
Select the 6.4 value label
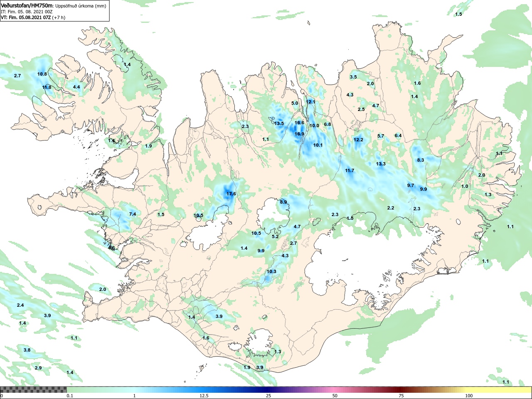[x=398, y=135]
